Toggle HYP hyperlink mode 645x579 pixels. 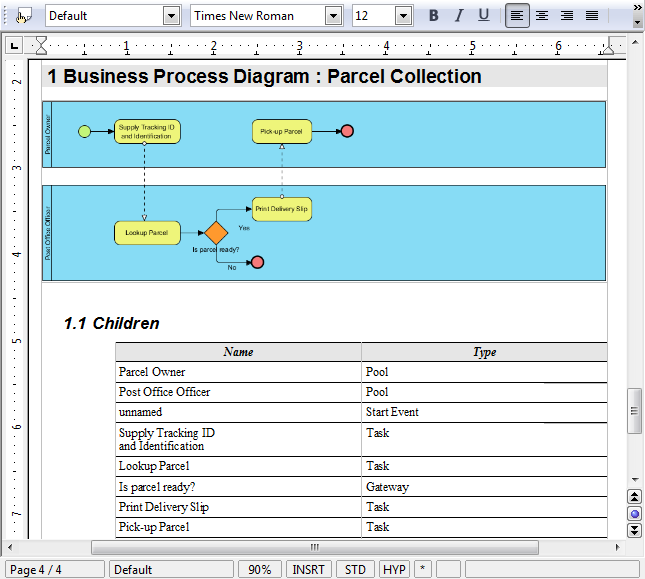tap(394, 570)
